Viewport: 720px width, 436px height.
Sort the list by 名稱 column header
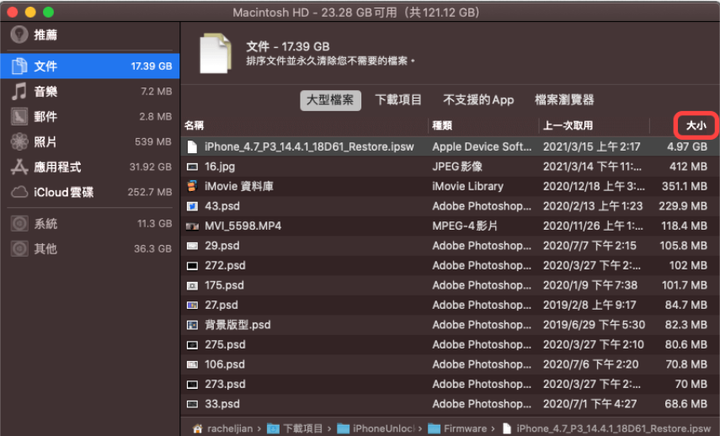coord(194,125)
